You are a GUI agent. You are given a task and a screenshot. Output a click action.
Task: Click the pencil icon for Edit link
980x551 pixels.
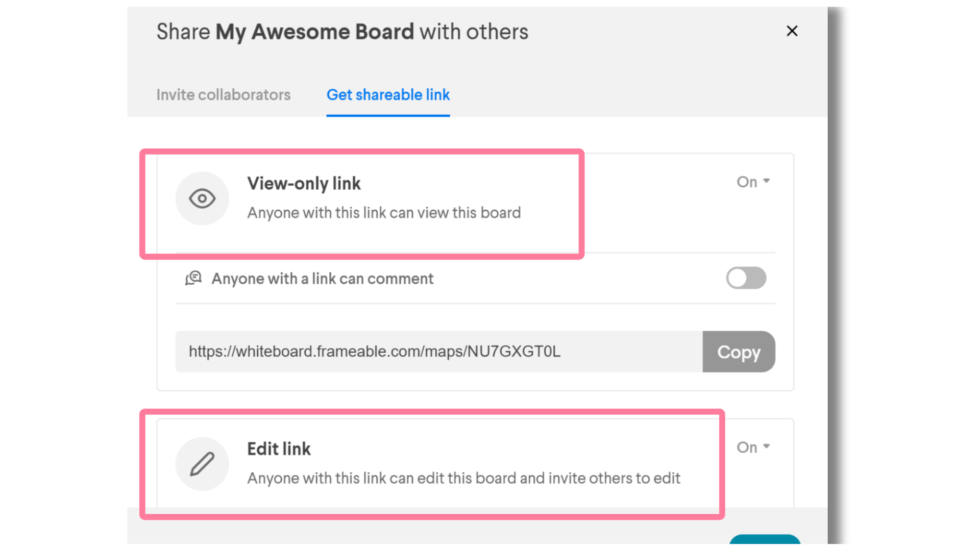tap(202, 464)
